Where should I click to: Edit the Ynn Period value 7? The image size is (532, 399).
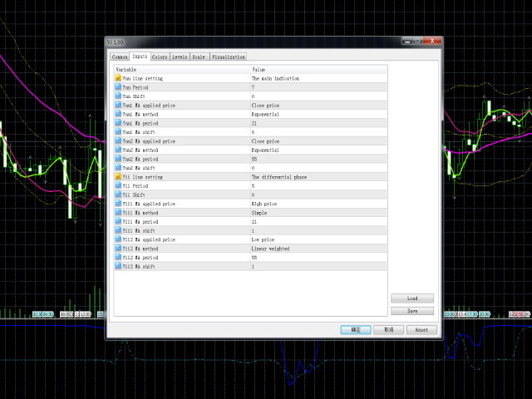[x=318, y=87]
